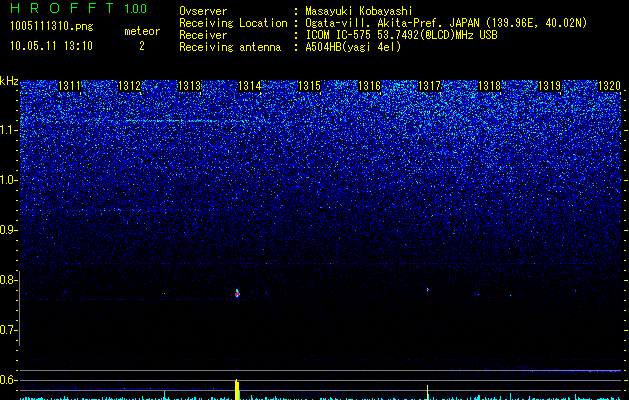Click the tall yellow signal bar near 1314
629x400 pixels.
coord(237,389)
